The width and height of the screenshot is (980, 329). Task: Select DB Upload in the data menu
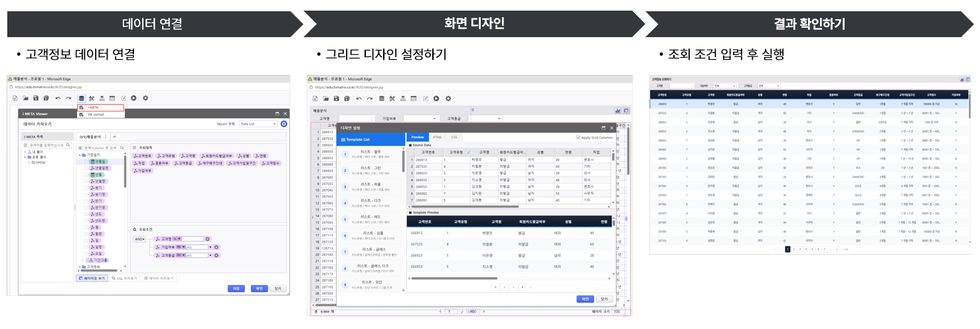click(x=100, y=114)
